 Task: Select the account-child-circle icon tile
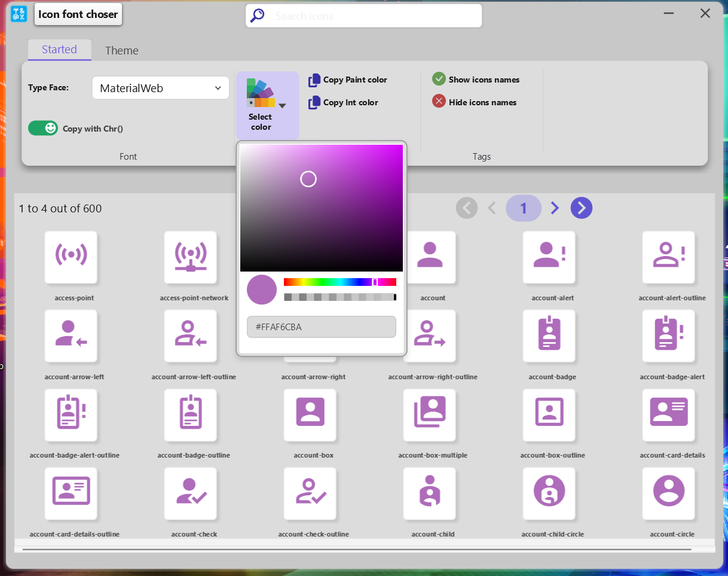[549, 493]
